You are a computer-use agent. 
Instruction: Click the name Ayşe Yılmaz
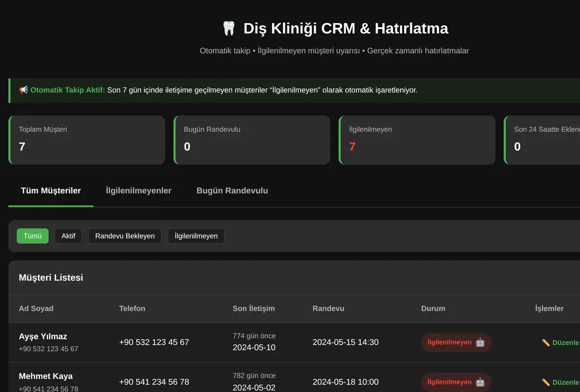click(x=43, y=336)
